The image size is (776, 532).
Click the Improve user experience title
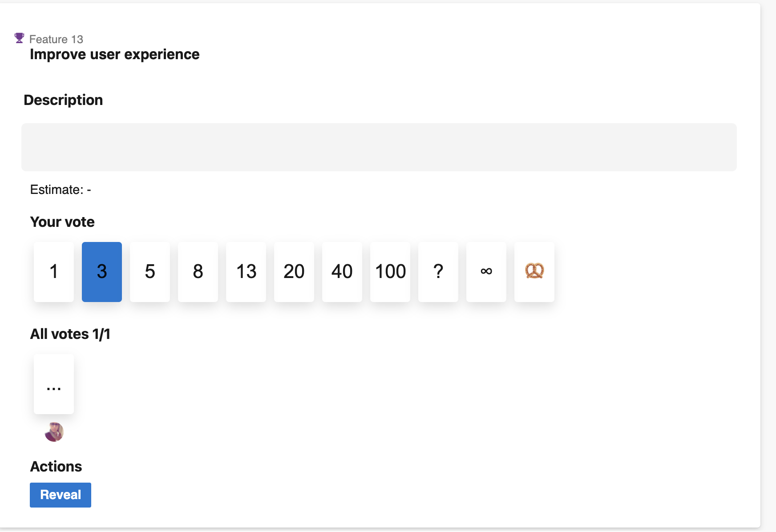tap(115, 54)
